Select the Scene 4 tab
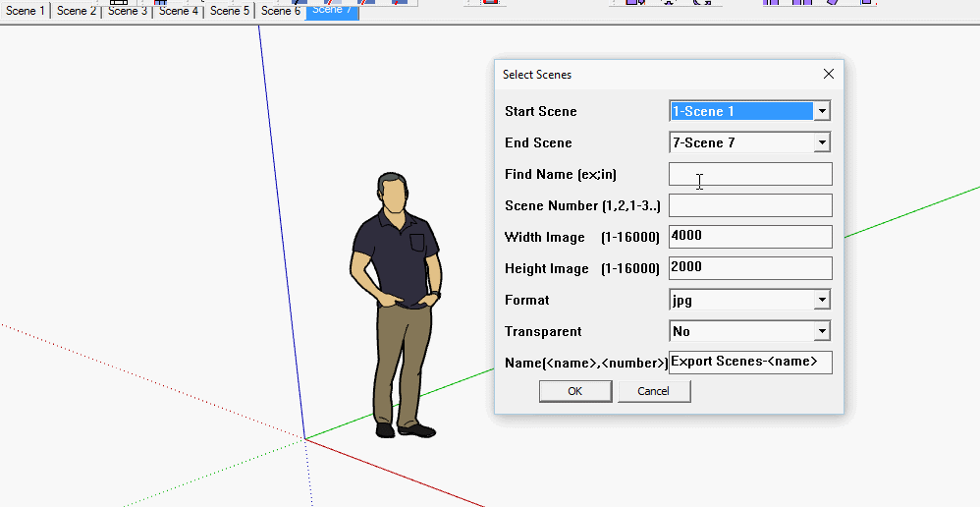 point(179,12)
